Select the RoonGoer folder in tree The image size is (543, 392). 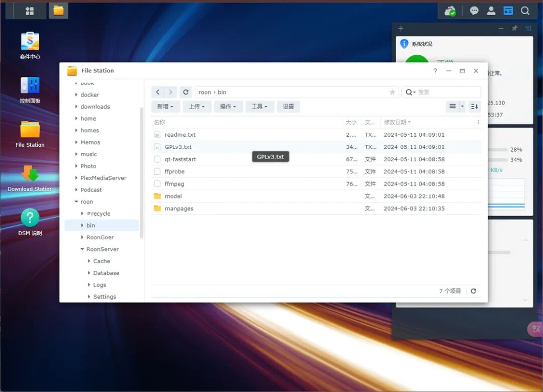coord(100,237)
